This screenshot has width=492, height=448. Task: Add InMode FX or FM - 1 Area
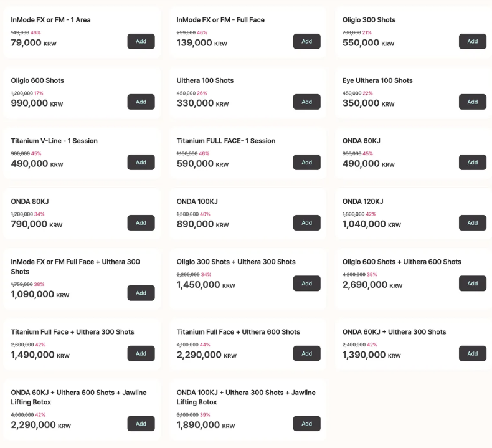(x=141, y=41)
